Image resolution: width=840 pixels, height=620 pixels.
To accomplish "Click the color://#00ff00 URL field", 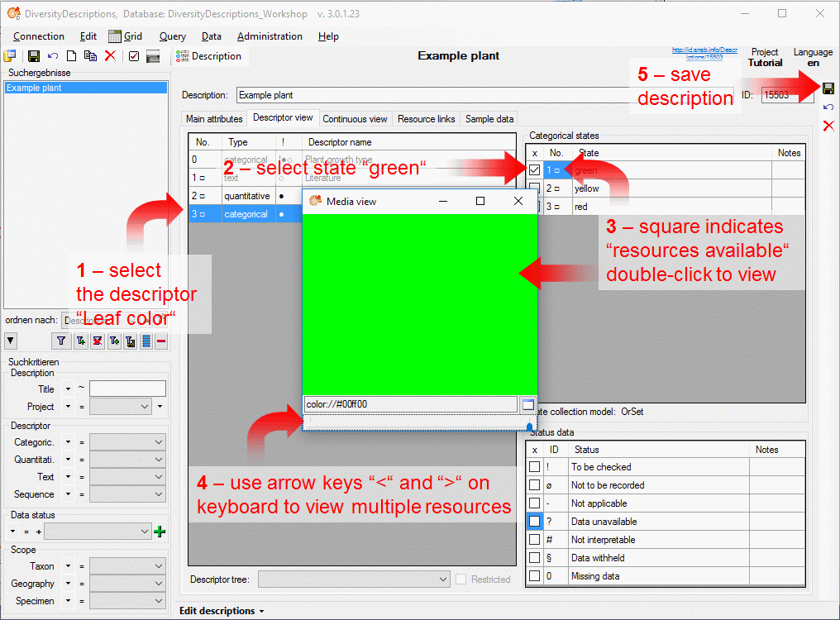I will pyautogui.click(x=411, y=404).
